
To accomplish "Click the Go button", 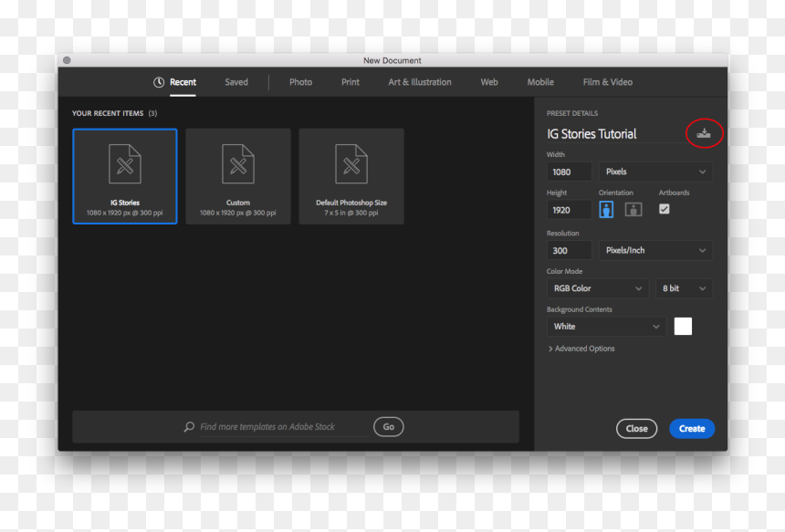I will pyautogui.click(x=389, y=426).
